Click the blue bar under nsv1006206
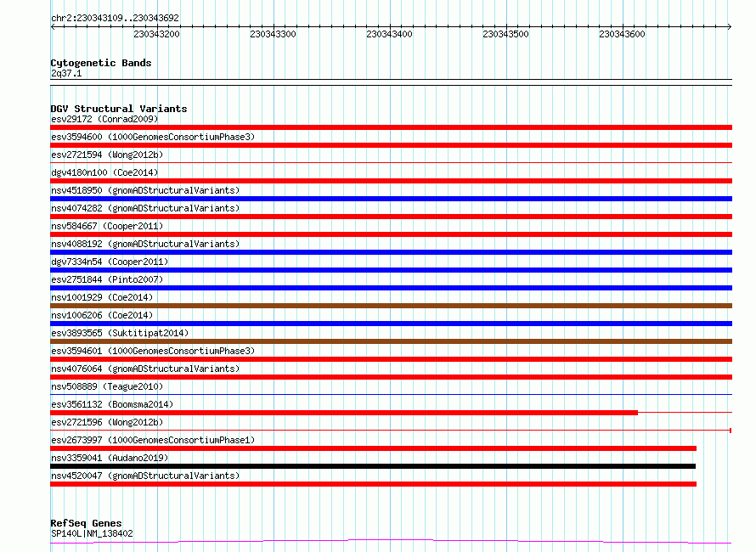The height and width of the screenshot is (552, 756). tap(391, 324)
